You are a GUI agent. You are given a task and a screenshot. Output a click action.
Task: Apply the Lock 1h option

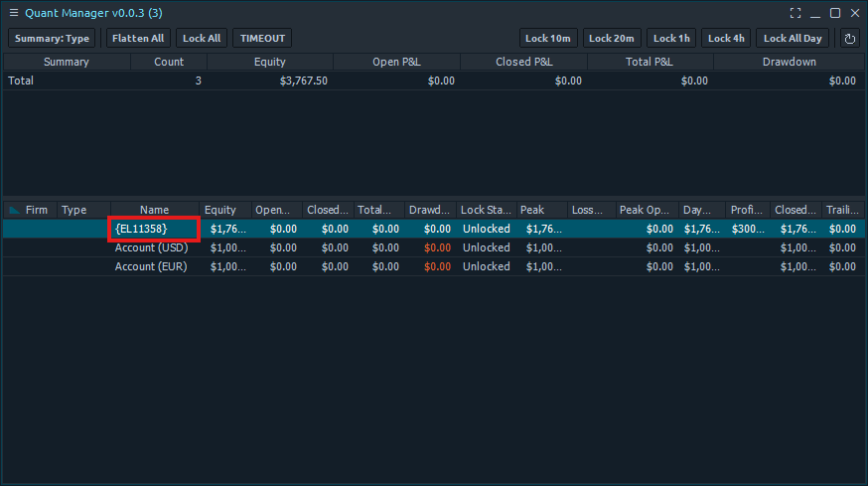pos(671,39)
